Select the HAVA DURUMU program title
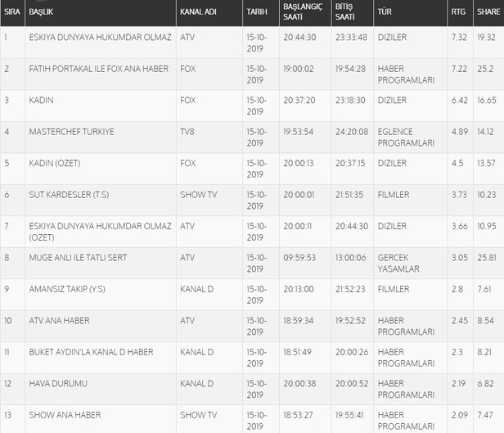The image size is (504, 433). click(57, 383)
